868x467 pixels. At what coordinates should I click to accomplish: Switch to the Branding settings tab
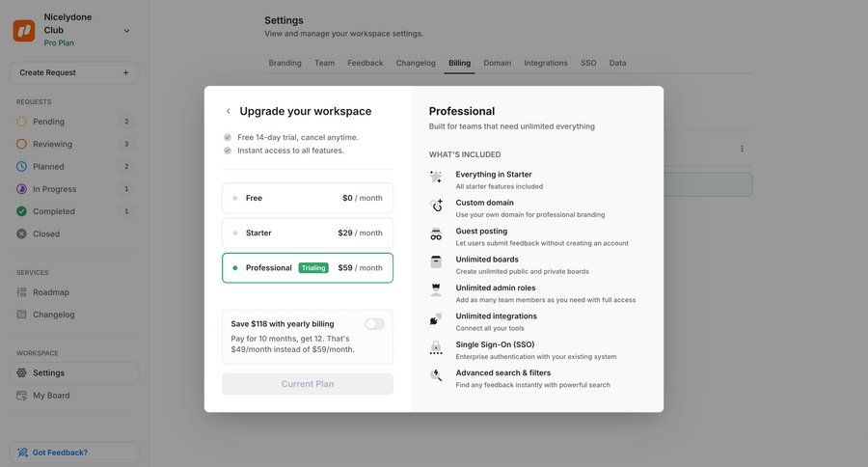point(285,63)
